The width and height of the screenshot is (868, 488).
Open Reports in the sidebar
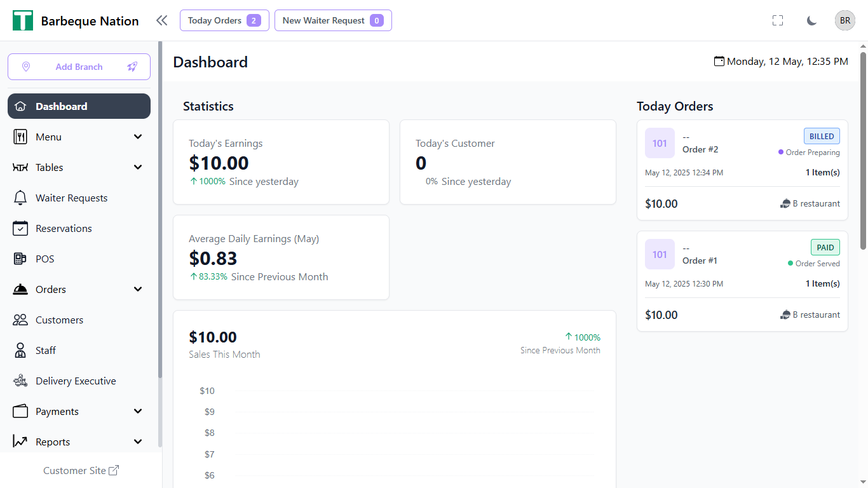click(x=53, y=442)
